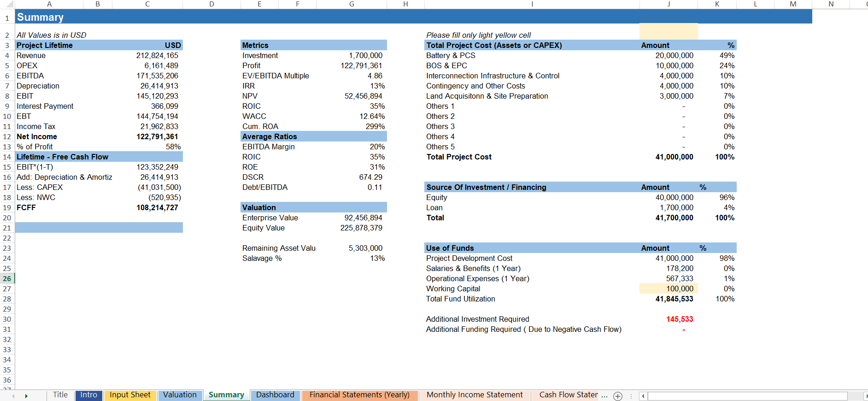This screenshot has height=401, width=868.
Task: Select the Summary sheet tab
Action: (226, 395)
